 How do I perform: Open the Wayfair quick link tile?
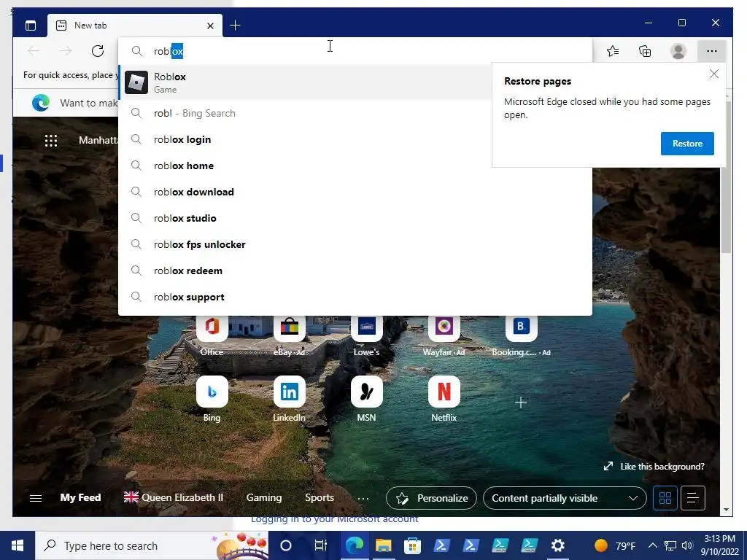[x=444, y=336]
